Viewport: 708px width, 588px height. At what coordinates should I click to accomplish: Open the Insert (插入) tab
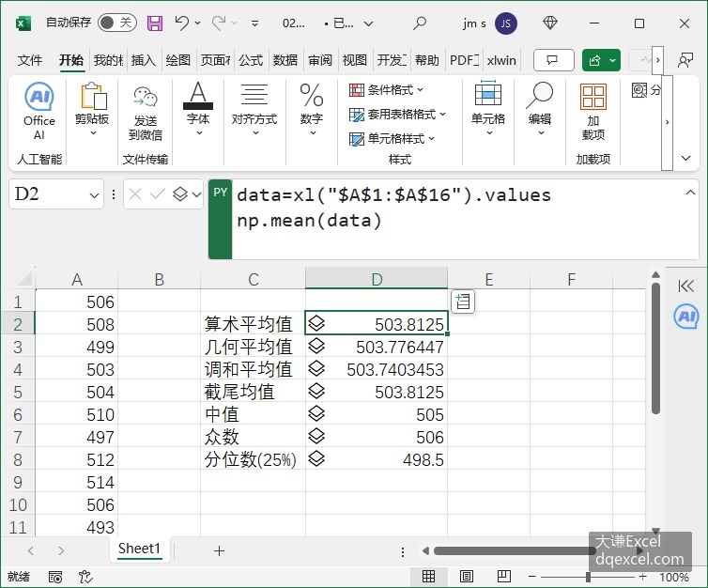[x=144, y=60]
